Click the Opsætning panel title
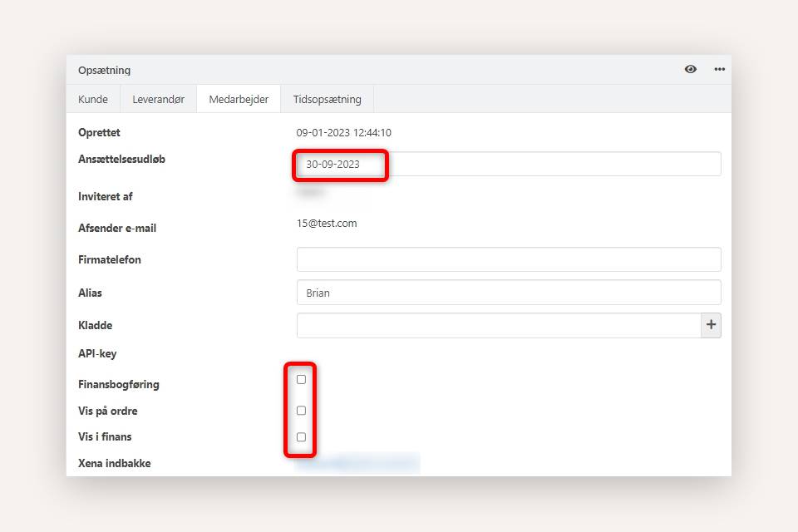Viewport: 798px width, 532px height. pyautogui.click(x=104, y=71)
